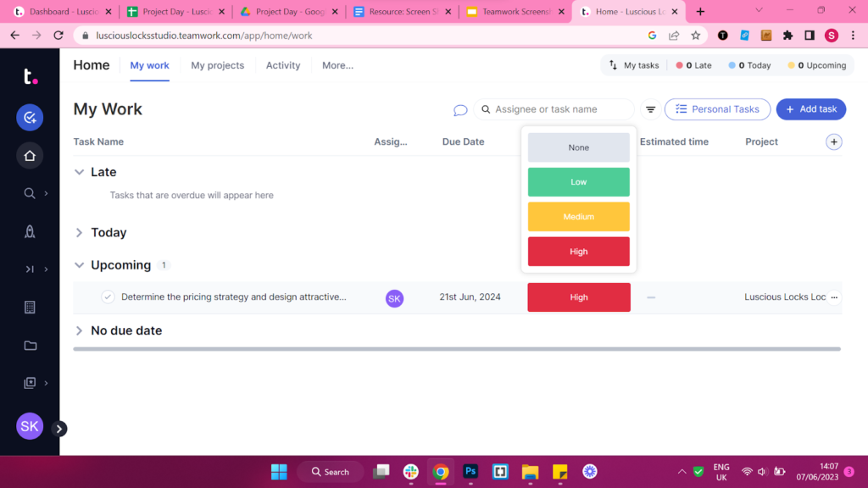Open the Personal Tasks selector
The image size is (868, 488).
click(717, 109)
